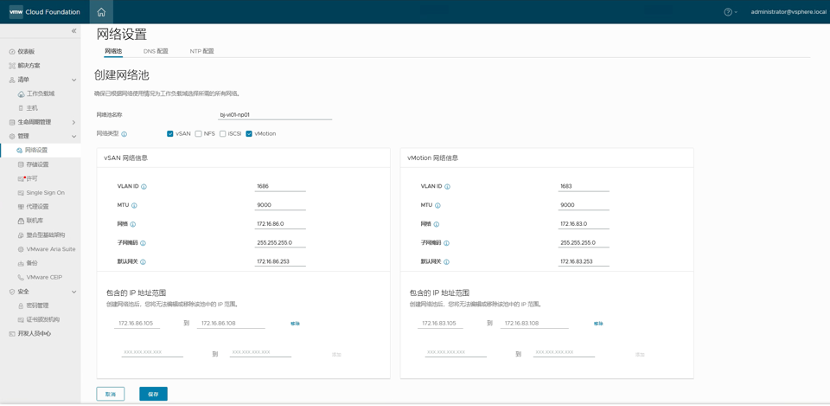
Task: Click vMotion 子网掩码 info icon
Action: click(x=447, y=243)
